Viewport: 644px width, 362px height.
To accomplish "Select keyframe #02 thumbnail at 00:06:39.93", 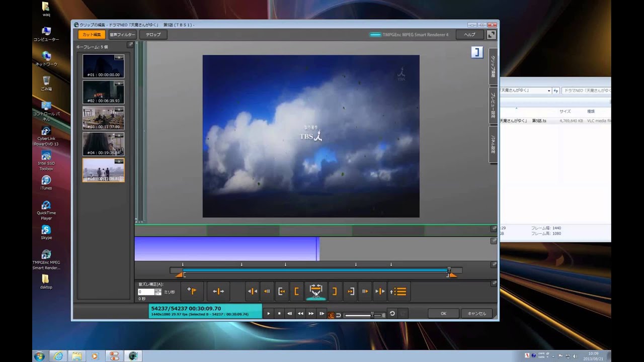I will (x=103, y=92).
